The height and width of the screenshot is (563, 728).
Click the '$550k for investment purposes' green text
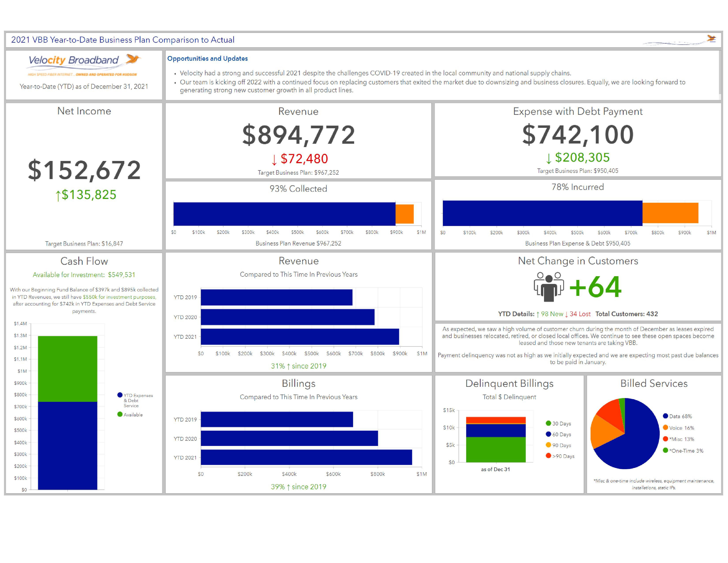119,297
